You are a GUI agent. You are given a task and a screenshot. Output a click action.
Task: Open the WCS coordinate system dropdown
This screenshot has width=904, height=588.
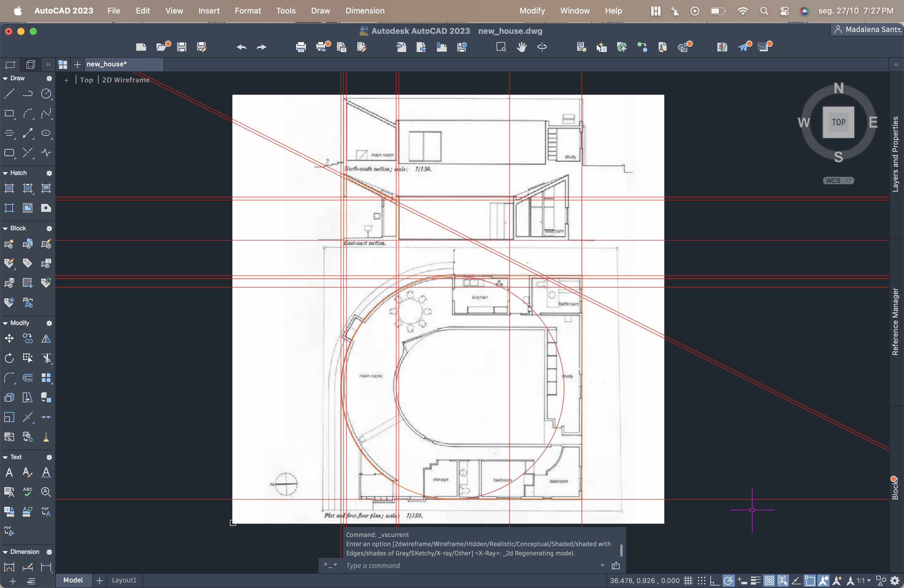coord(838,181)
